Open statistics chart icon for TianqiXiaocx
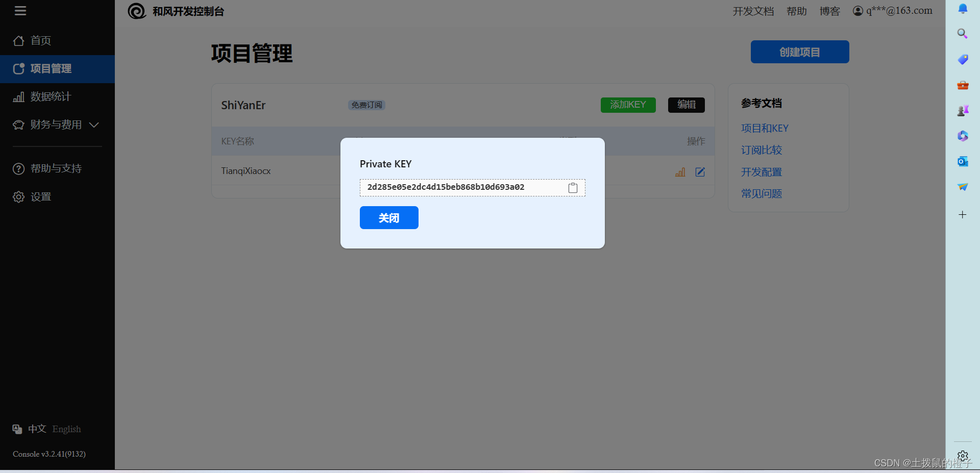Image resolution: width=980 pixels, height=473 pixels. (x=680, y=172)
